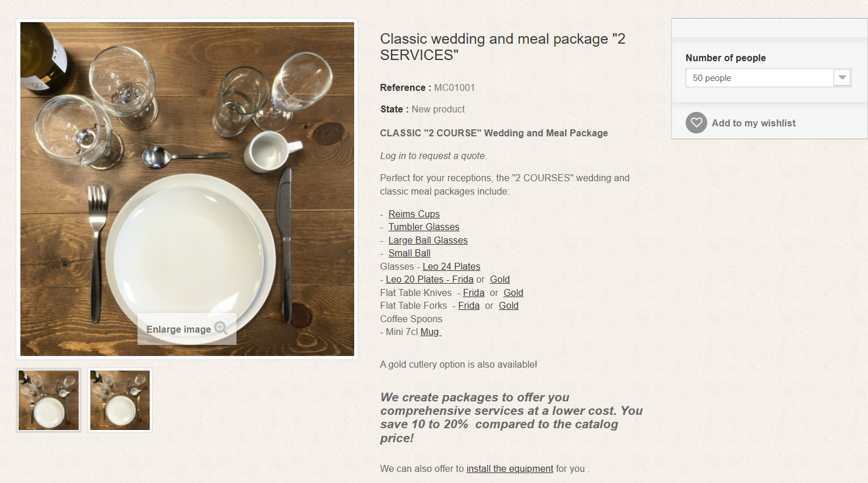
Task: Click Frida link beside Flat Table Forks
Action: pyautogui.click(x=468, y=306)
